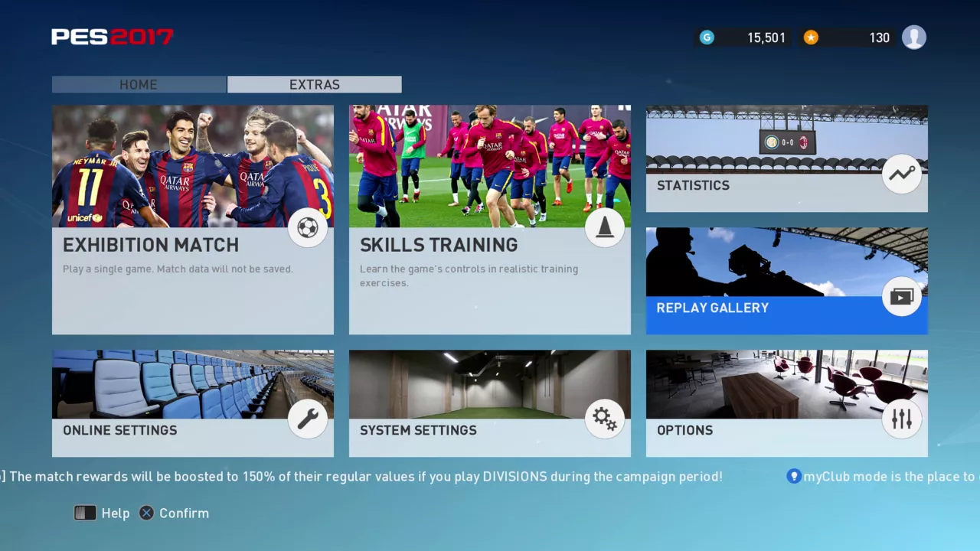The width and height of the screenshot is (980, 551).
Task: Open the ONLINE SETTINGS label
Action: (x=120, y=430)
